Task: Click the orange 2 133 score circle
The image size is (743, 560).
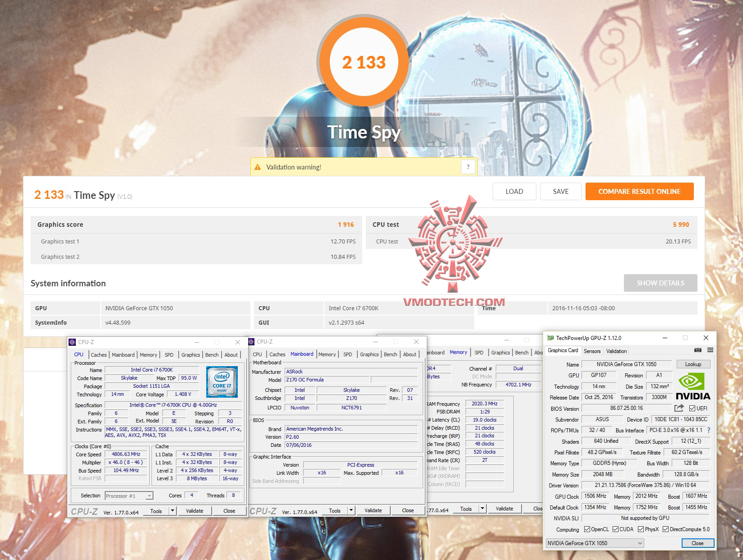Action: [364, 62]
